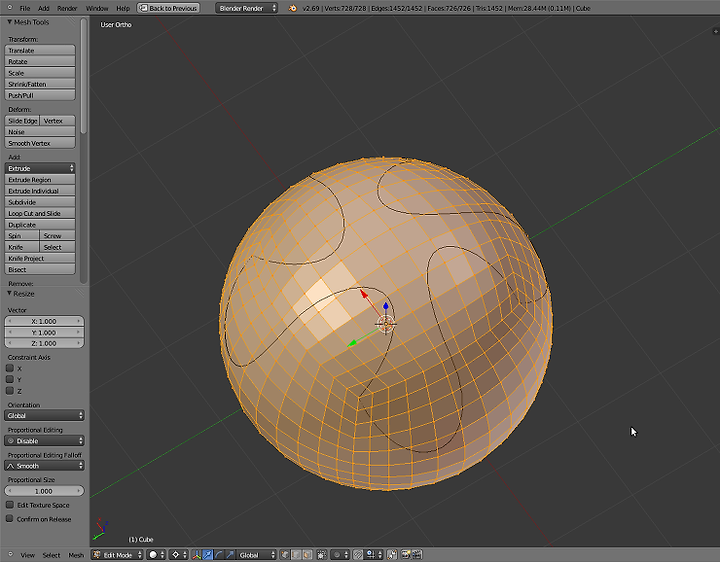
Task: Open the Blender Render engine dropdown
Action: pos(247,8)
